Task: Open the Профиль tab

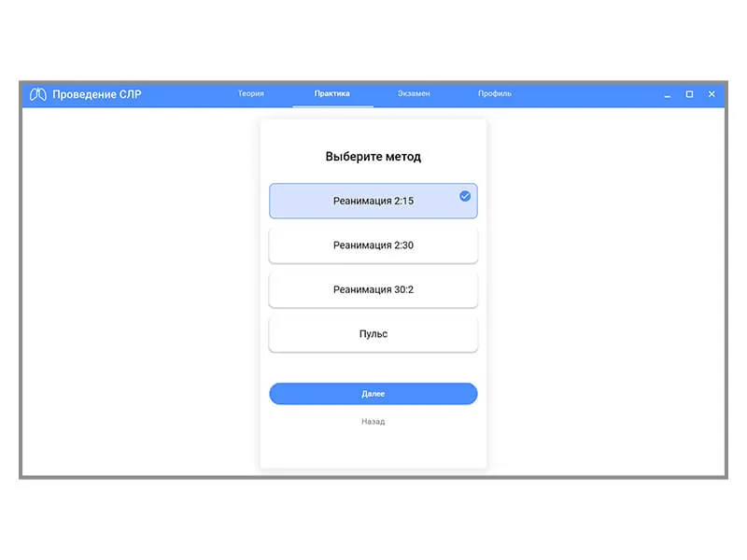Action: (495, 93)
